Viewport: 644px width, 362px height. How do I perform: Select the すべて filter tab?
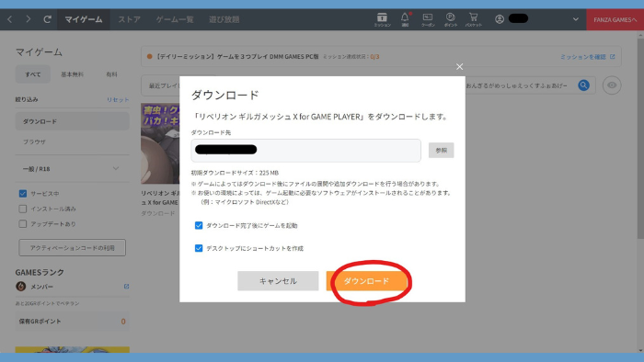click(x=33, y=74)
